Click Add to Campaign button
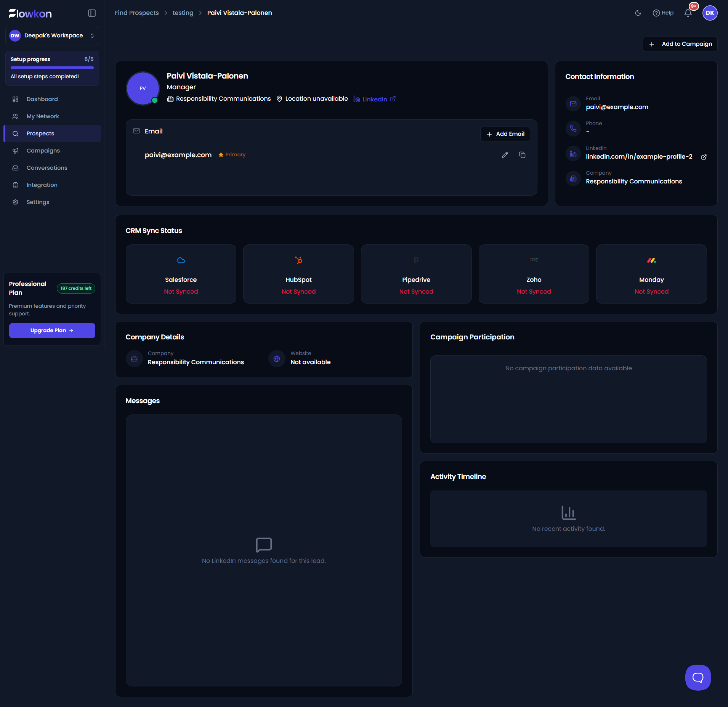 (x=680, y=44)
